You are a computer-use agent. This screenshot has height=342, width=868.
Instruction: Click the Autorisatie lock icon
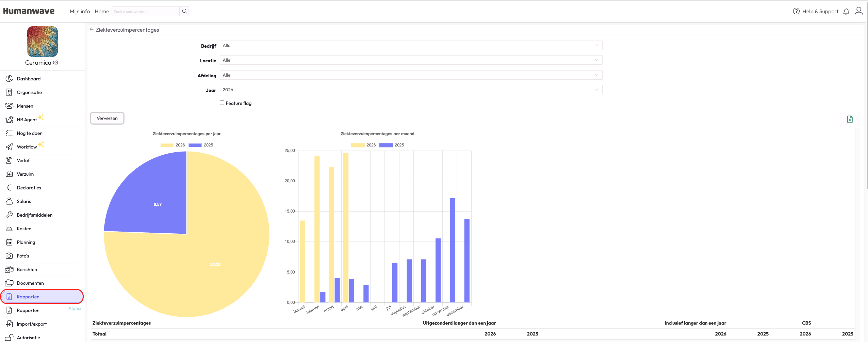[9, 338]
